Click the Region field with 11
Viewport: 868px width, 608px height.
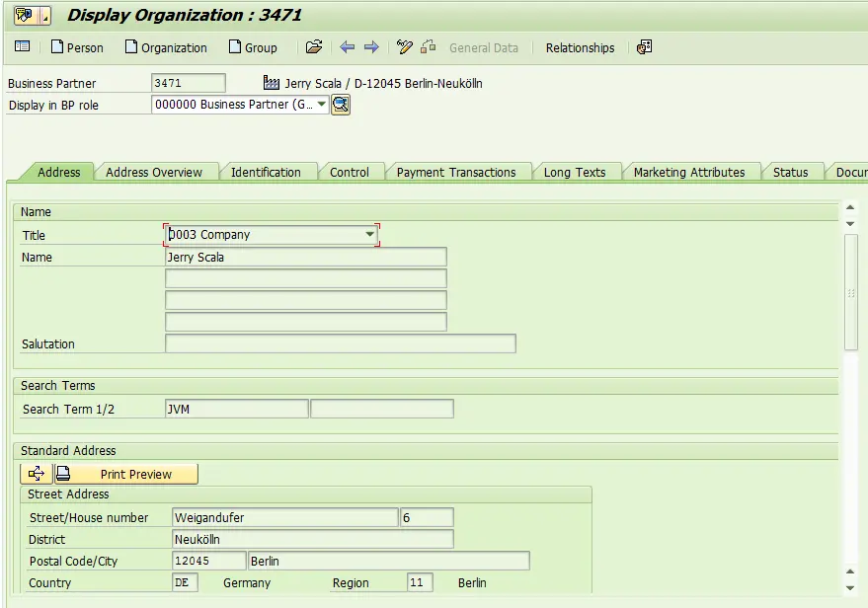point(420,582)
